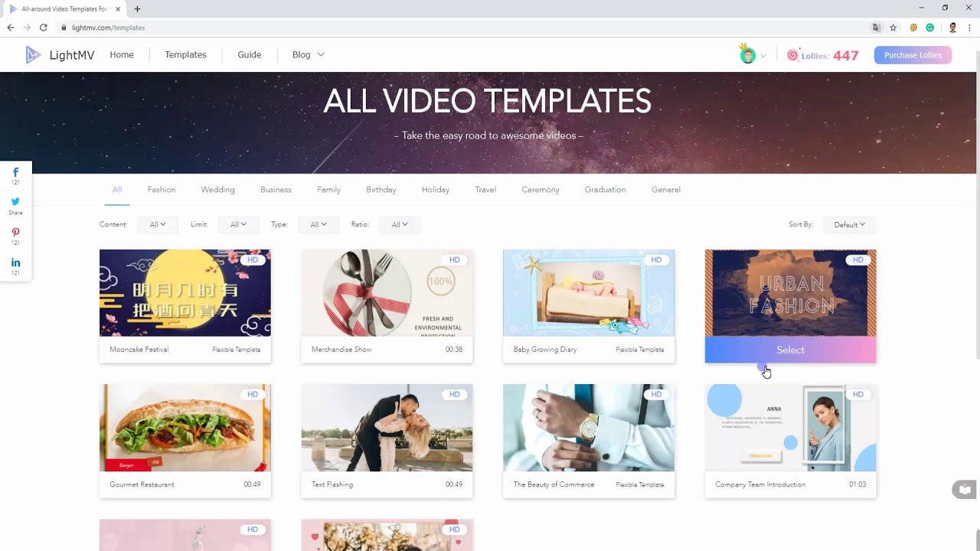The width and height of the screenshot is (980, 551).
Task: Switch to General category tab
Action: pyautogui.click(x=666, y=190)
